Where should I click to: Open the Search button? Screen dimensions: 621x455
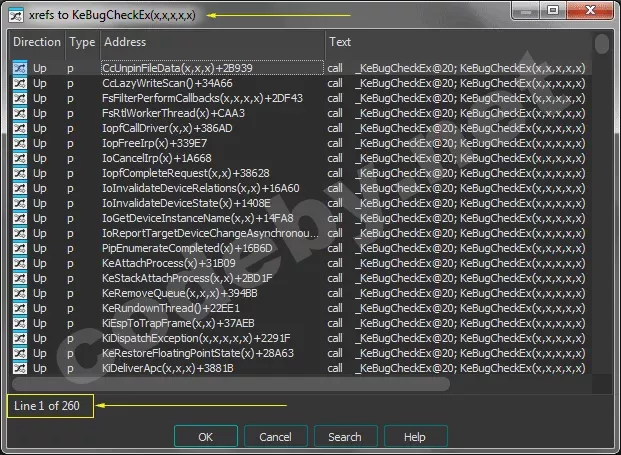click(345, 436)
